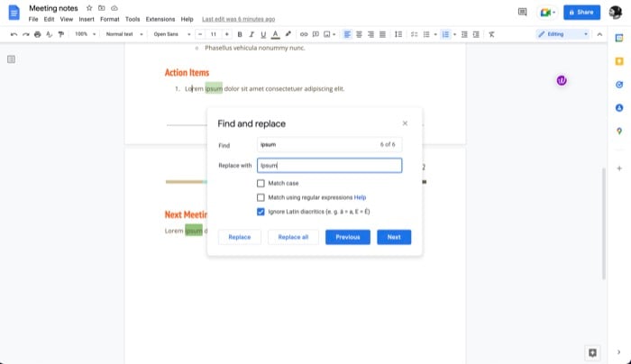Screen dimensions: 631x364
Task: Open the Edit menu
Action: [x=49, y=19]
